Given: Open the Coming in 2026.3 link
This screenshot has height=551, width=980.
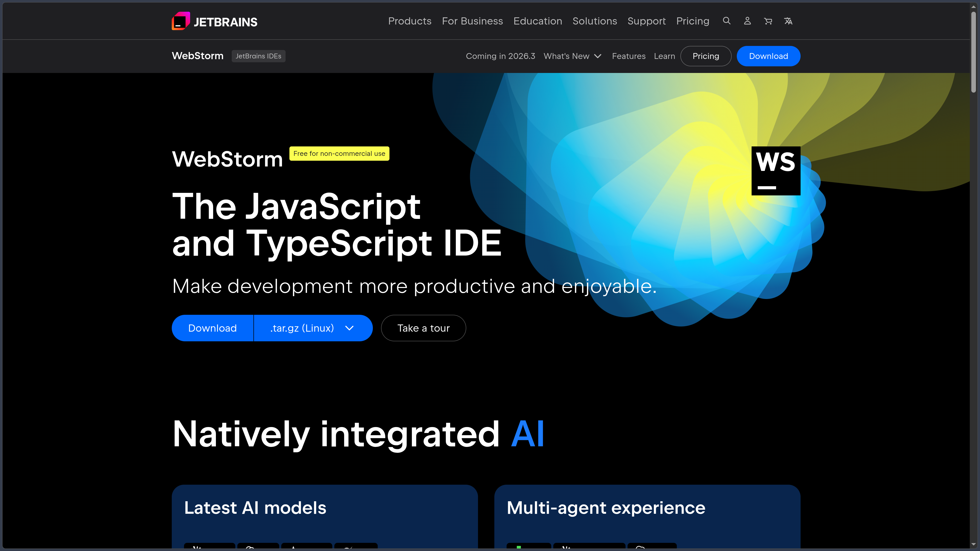Looking at the screenshot, I should tap(500, 56).
